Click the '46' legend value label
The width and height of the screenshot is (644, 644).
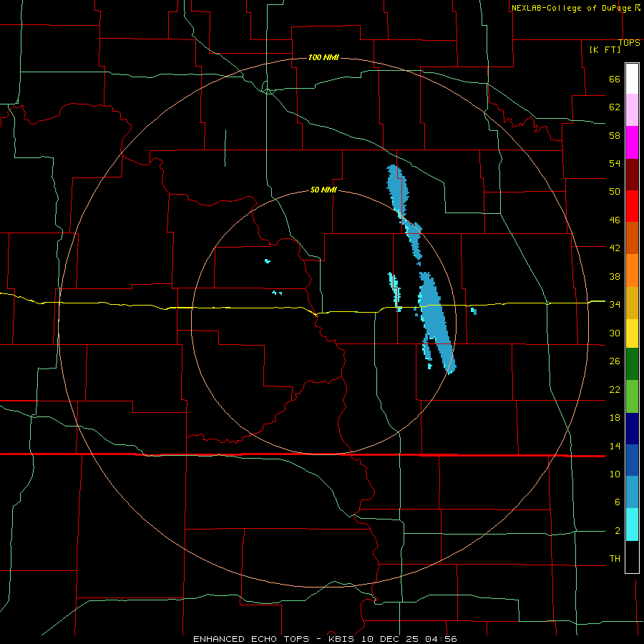click(615, 220)
